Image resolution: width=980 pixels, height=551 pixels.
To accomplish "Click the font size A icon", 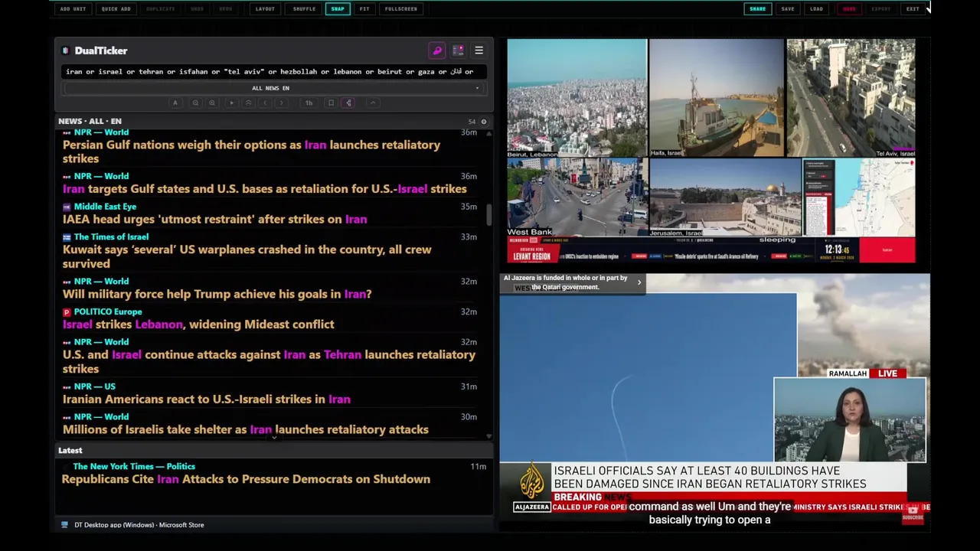I will tap(175, 103).
